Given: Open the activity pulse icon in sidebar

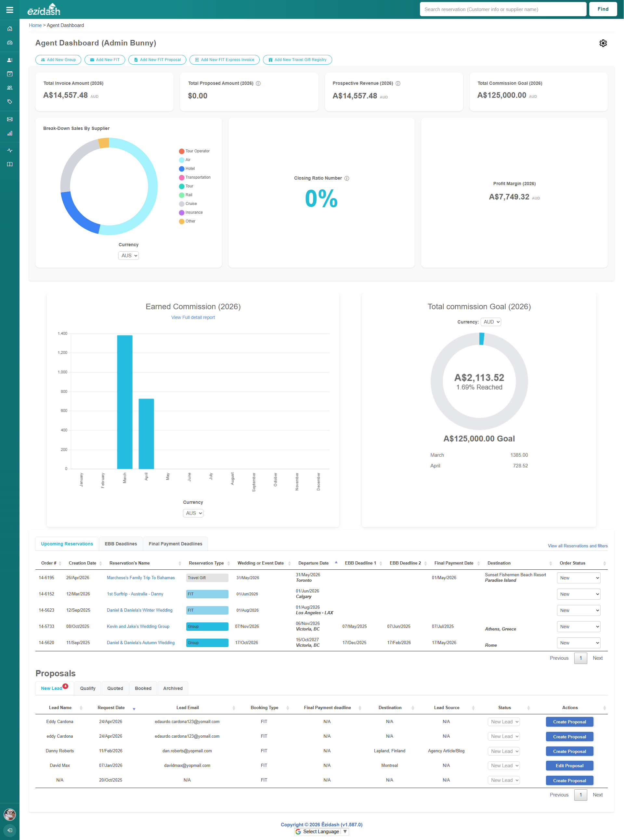Looking at the screenshot, I should tap(10, 150).
